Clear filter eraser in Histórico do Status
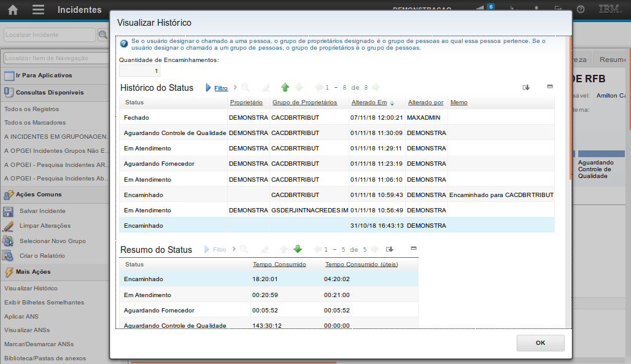Viewport: 631px width, 364px height. [266, 87]
